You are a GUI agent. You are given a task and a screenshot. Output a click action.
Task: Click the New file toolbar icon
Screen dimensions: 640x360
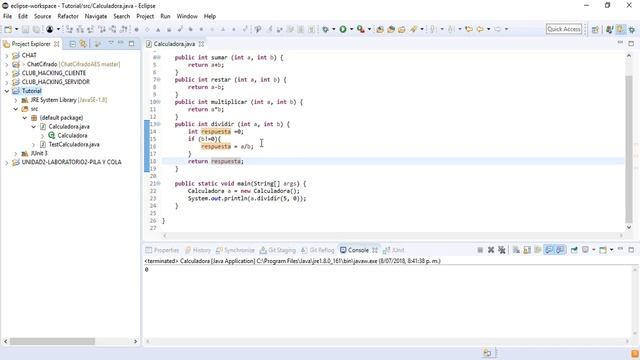(8, 29)
